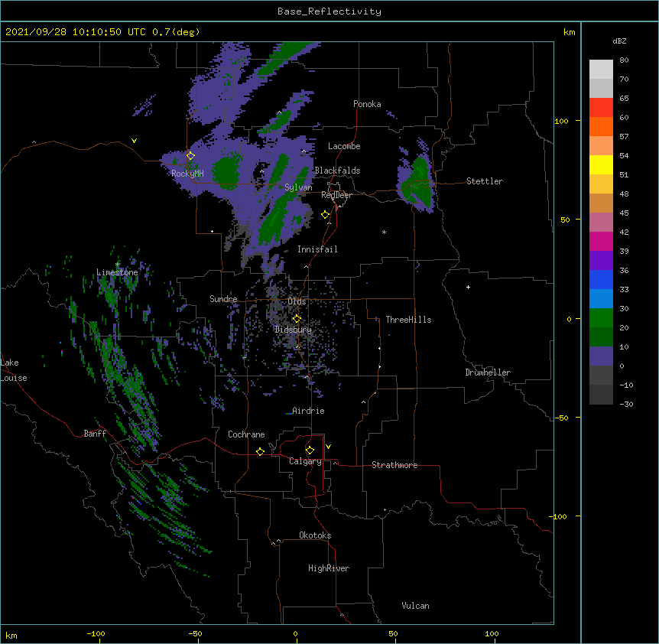Click the 51 dBZ yellow legend swatch
The width and height of the screenshot is (659, 644).
(601, 164)
